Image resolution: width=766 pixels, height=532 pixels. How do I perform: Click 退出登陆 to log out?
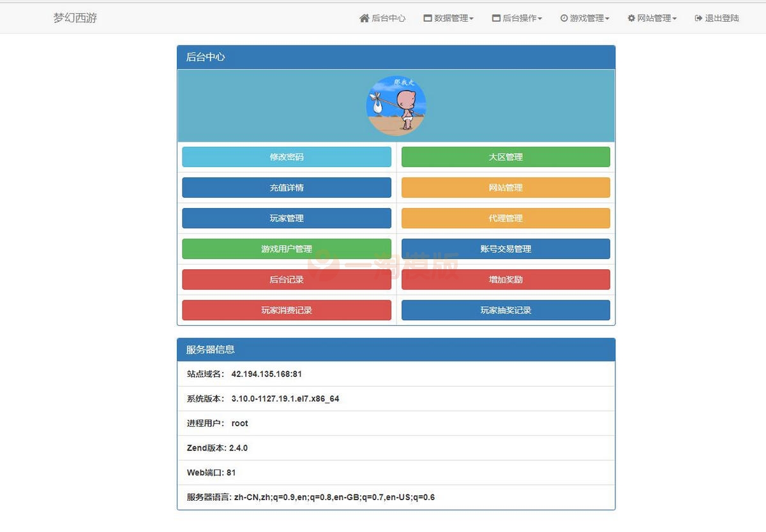pyautogui.click(x=716, y=18)
